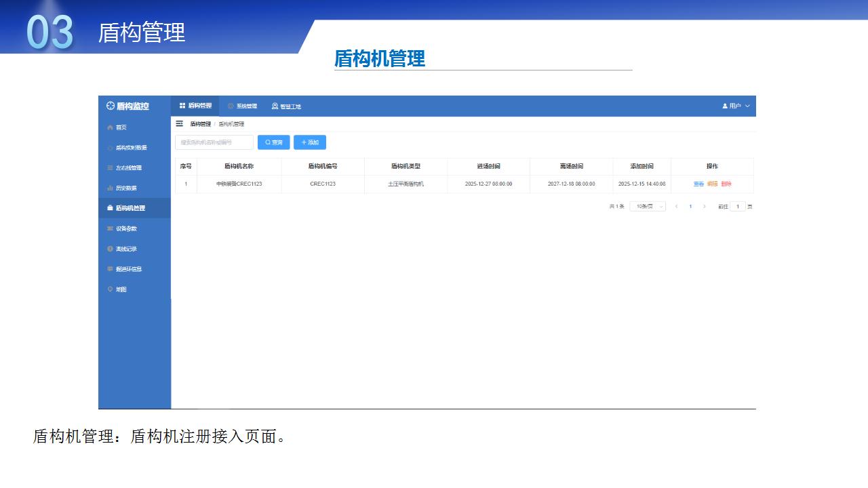868x488 pixels.
Task: Click the 添加 button to add machine
Action: 310,142
